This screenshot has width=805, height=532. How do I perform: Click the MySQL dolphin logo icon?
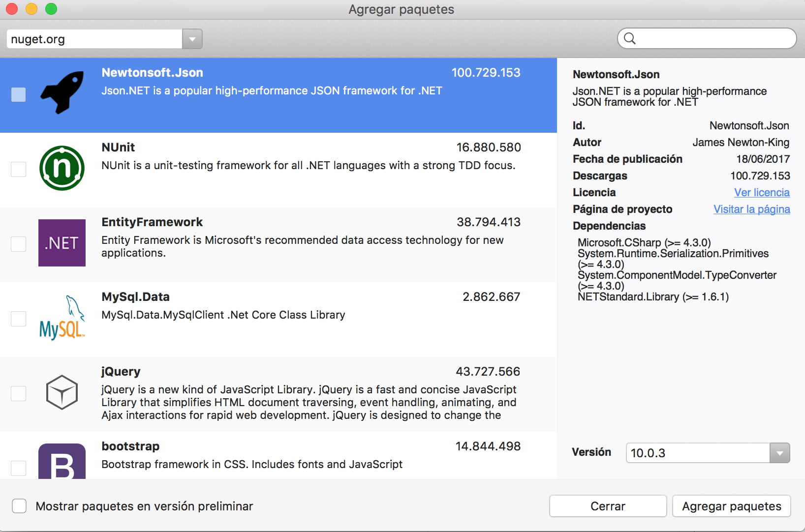[x=62, y=318]
